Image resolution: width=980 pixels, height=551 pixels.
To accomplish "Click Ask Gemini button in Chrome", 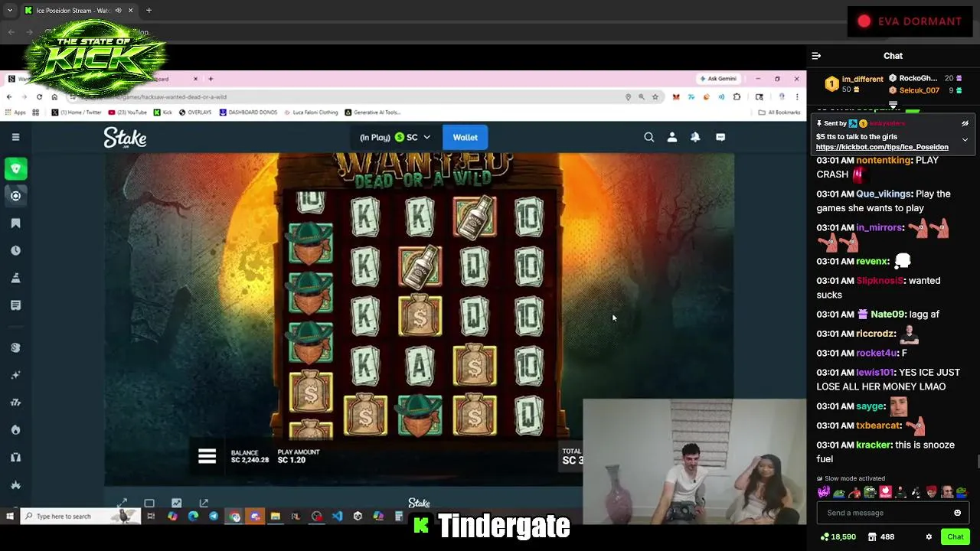I will [718, 79].
